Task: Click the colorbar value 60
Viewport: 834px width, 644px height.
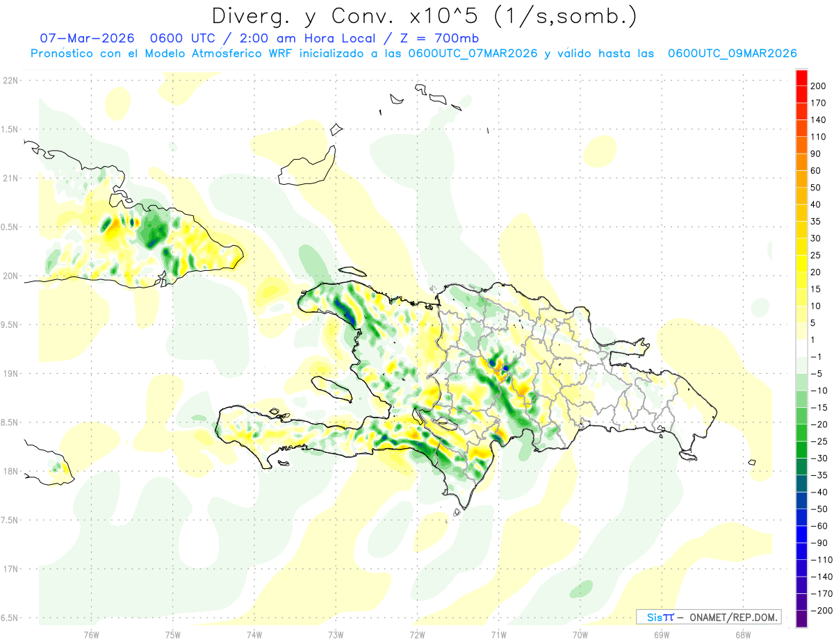Action: (816, 170)
